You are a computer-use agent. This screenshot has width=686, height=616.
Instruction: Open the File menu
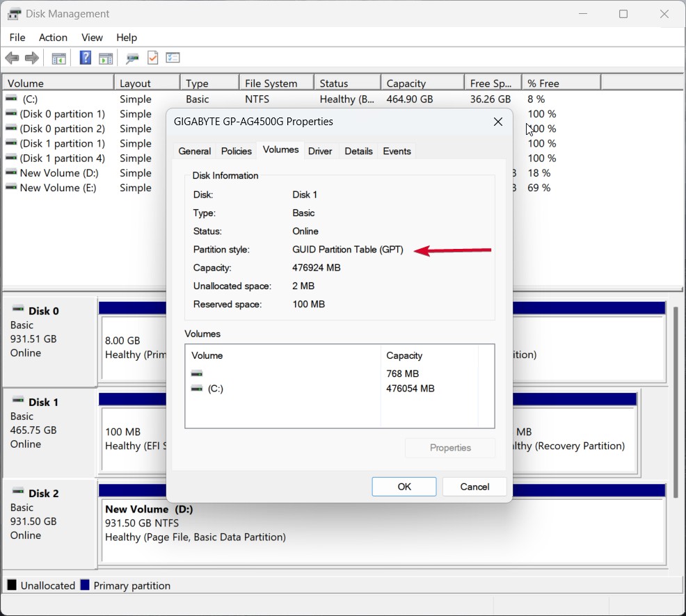click(x=17, y=38)
